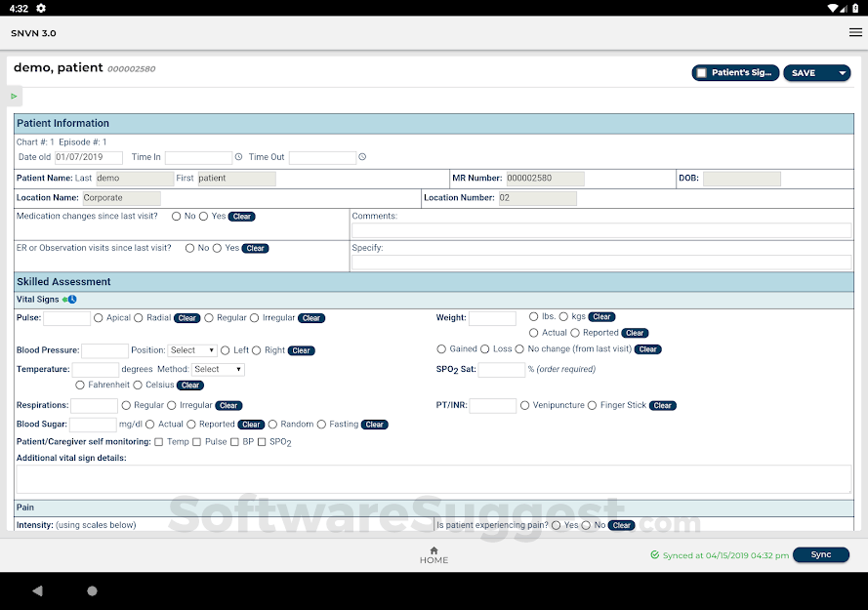Expand the SAVE button dropdown arrow
Image resolution: width=868 pixels, height=610 pixels.
pos(841,72)
